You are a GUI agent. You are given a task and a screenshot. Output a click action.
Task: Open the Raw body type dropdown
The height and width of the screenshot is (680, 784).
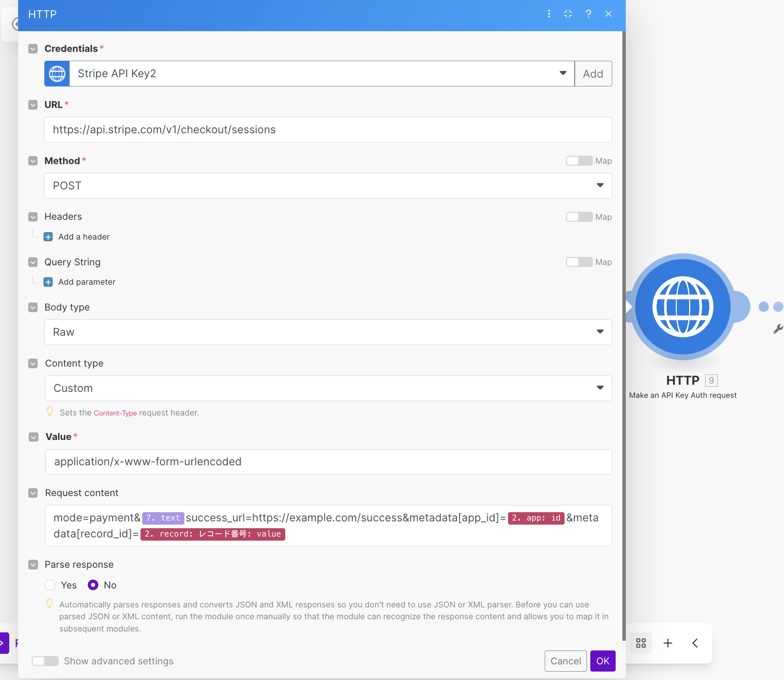pos(328,332)
